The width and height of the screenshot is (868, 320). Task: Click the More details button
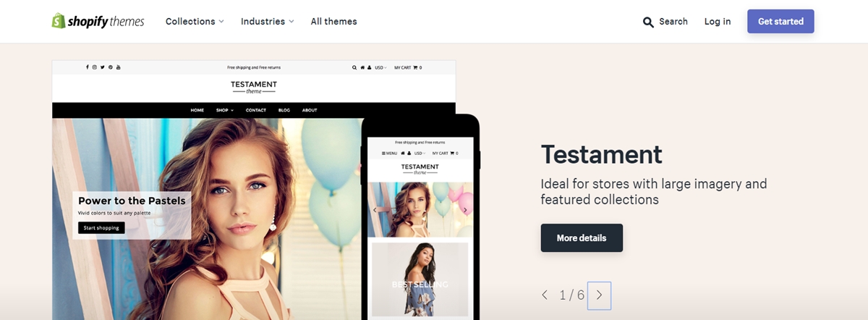tap(582, 237)
